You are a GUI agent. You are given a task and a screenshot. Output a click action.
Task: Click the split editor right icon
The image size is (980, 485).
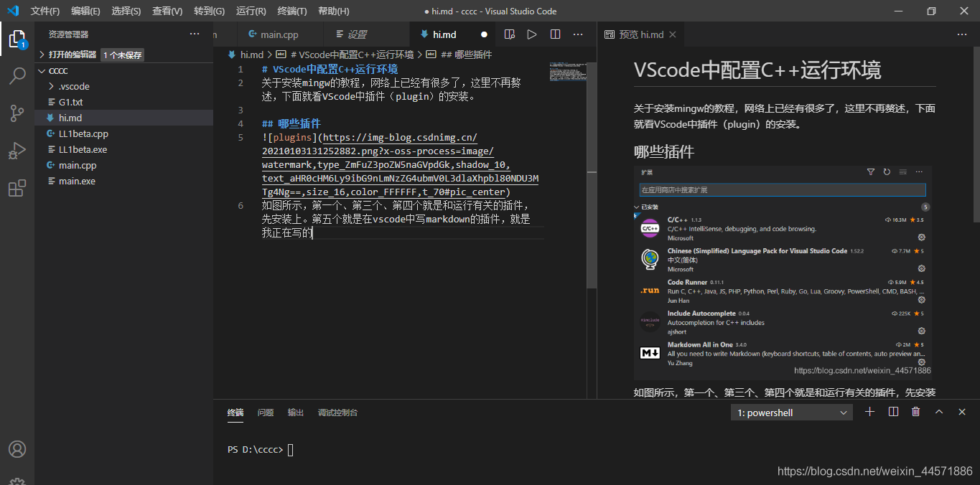[555, 34]
